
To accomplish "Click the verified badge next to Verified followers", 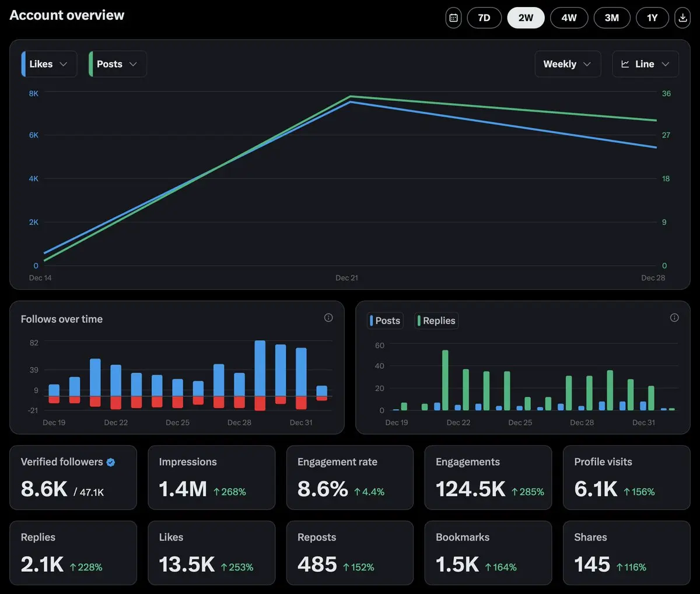I will point(111,462).
